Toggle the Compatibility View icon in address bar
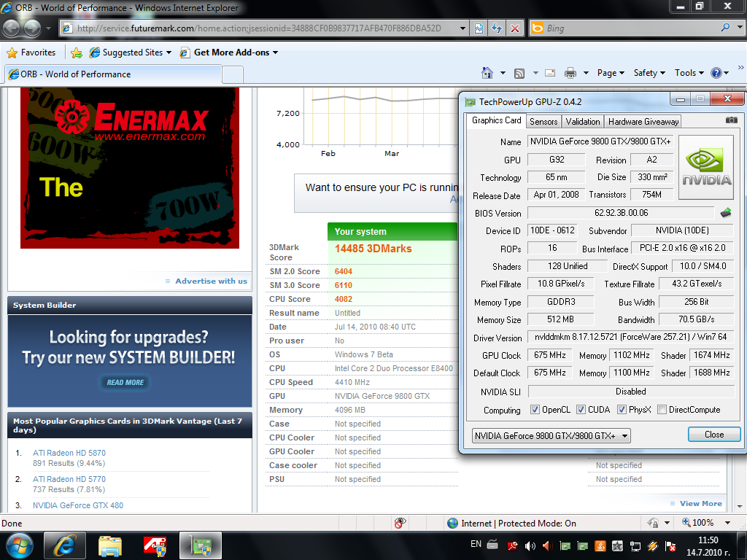This screenshot has height=560, width=747. point(479,28)
